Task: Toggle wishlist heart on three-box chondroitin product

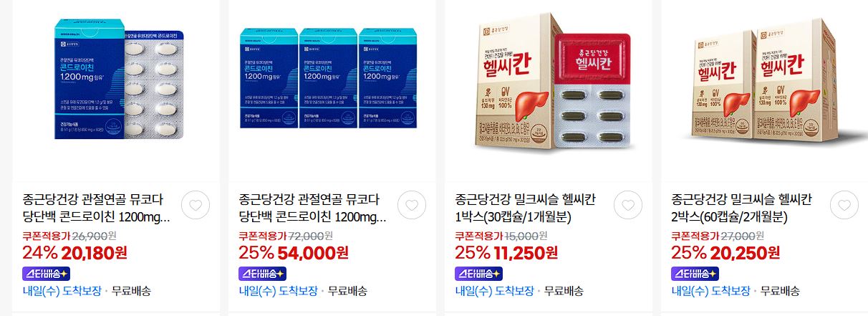Action: click(411, 206)
